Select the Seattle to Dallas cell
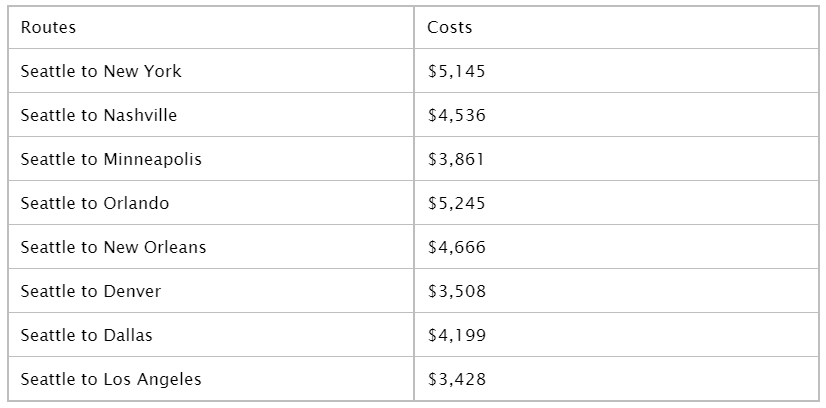Viewport: 826px width, 408px height. (x=211, y=334)
